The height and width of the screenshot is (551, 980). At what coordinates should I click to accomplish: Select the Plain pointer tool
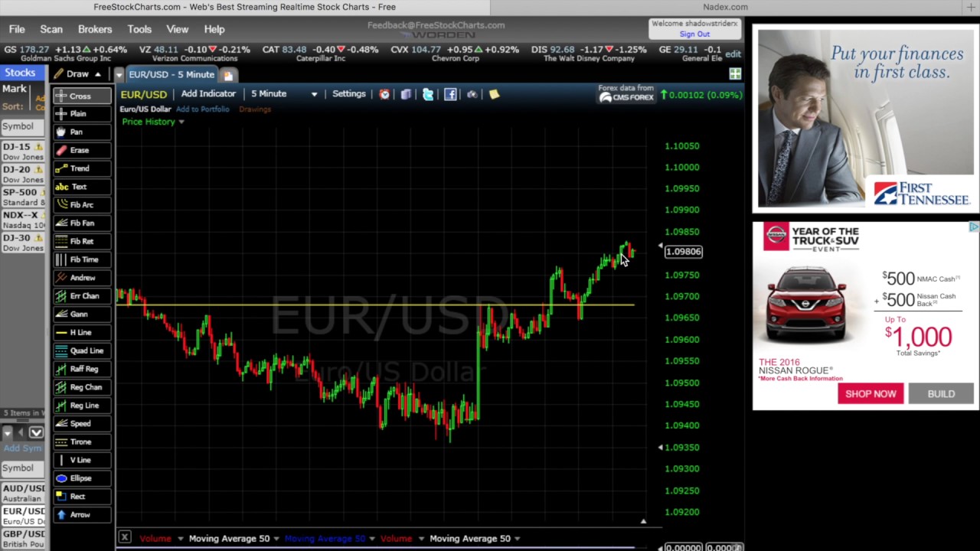[82, 113]
